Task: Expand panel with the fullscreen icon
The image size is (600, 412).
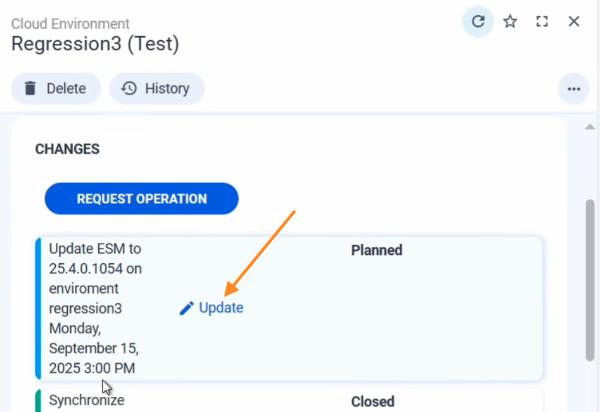Action: (542, 21)
